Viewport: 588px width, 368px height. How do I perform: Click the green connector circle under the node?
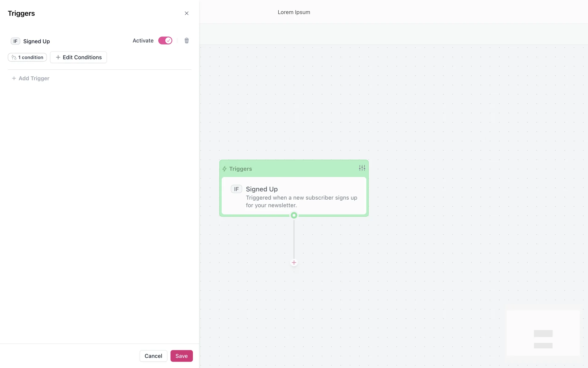click(x=294, y=215)
